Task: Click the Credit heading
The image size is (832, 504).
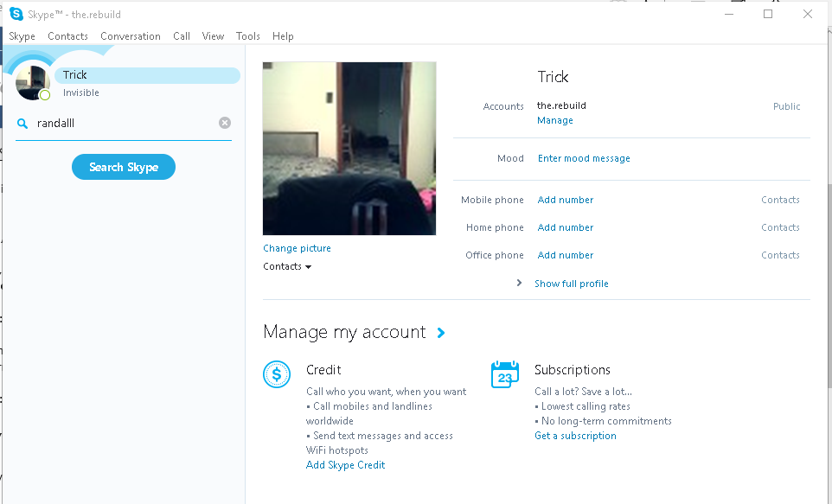Action: (x=323, y=370)
